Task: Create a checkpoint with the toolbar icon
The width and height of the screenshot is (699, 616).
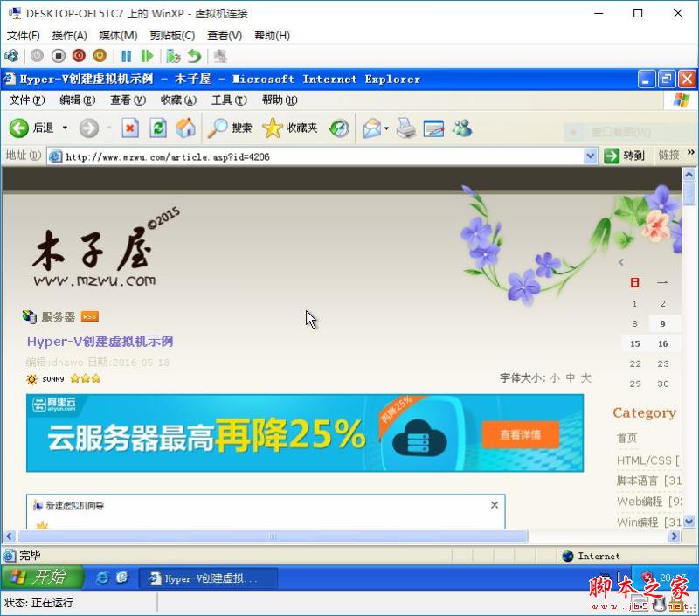Action: point(173,56)
